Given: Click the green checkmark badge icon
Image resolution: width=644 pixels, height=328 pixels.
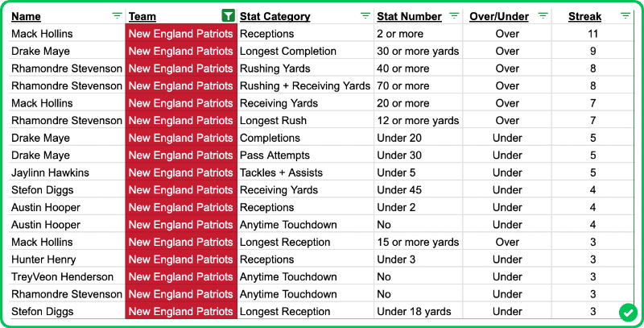Looking at the screenshot, I should coord(627,313).
